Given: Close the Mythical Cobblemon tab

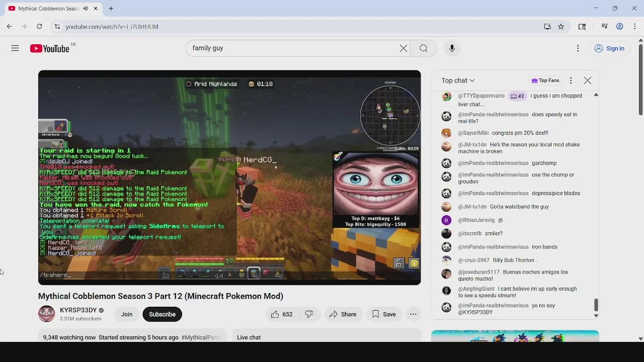Looking at the screenshot, I should pyautogui.click(x=96, y=9).
